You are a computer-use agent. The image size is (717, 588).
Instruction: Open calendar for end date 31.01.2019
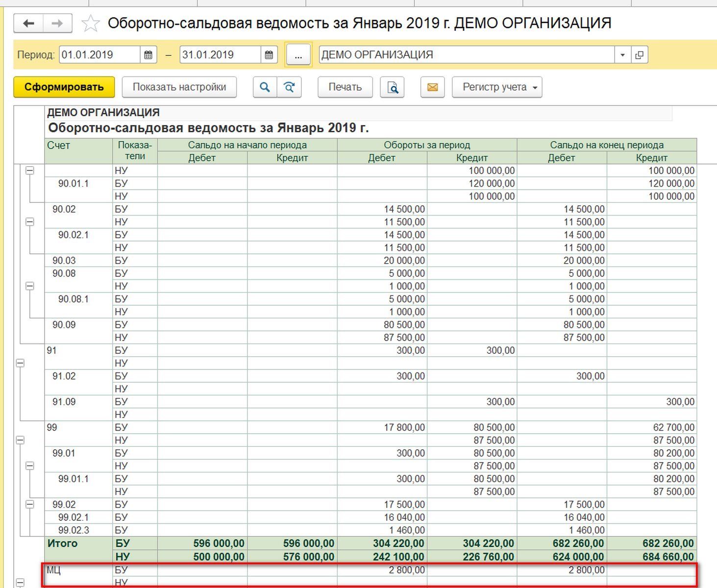point(269,55)
